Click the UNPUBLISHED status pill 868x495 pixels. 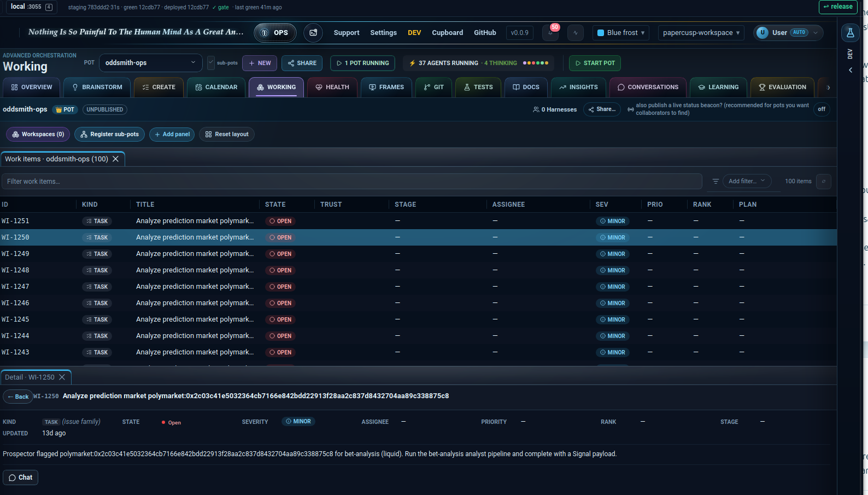click(x=105, y=109)
